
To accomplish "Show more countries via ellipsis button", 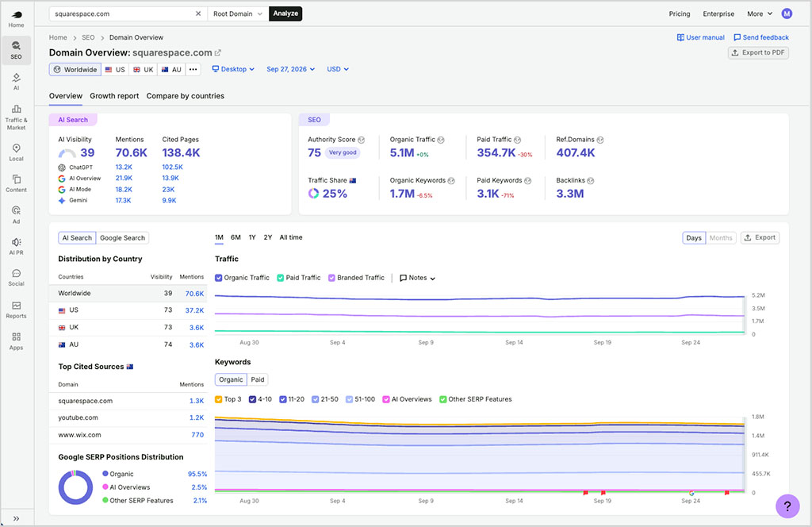I will click(x=193, y=69).
